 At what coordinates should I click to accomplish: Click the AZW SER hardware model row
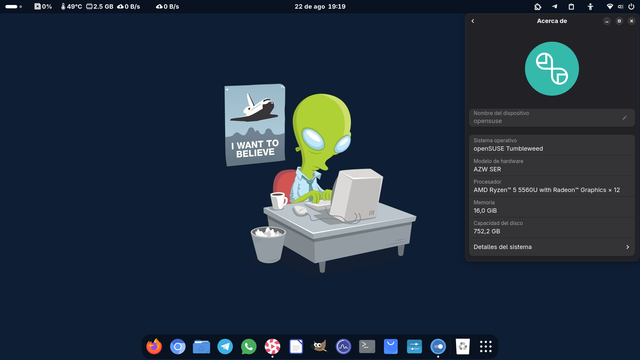click(552, 165)
